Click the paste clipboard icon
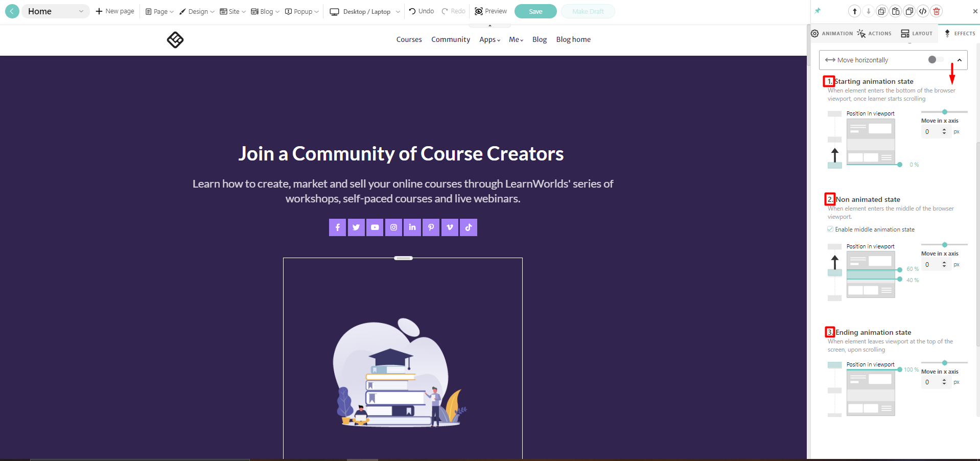This screenshot has width=980, height=461. pos(895,11)
